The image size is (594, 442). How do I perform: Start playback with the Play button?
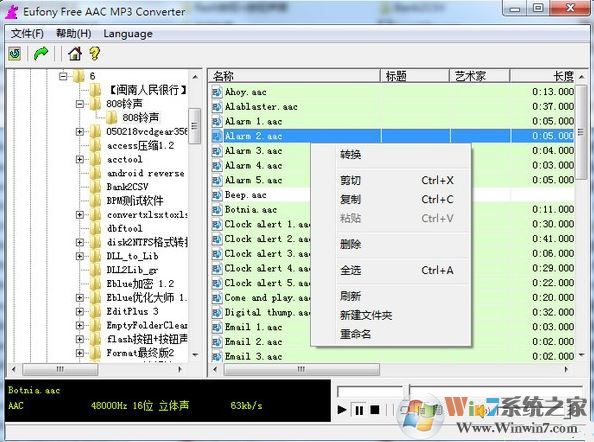click(x=342, y=410)
